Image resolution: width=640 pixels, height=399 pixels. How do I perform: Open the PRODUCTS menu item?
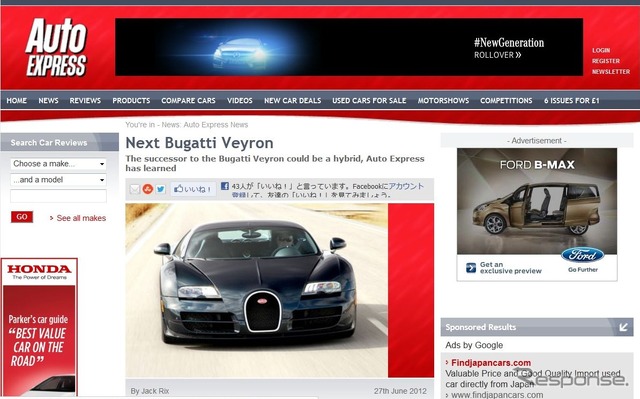point(131,100)
